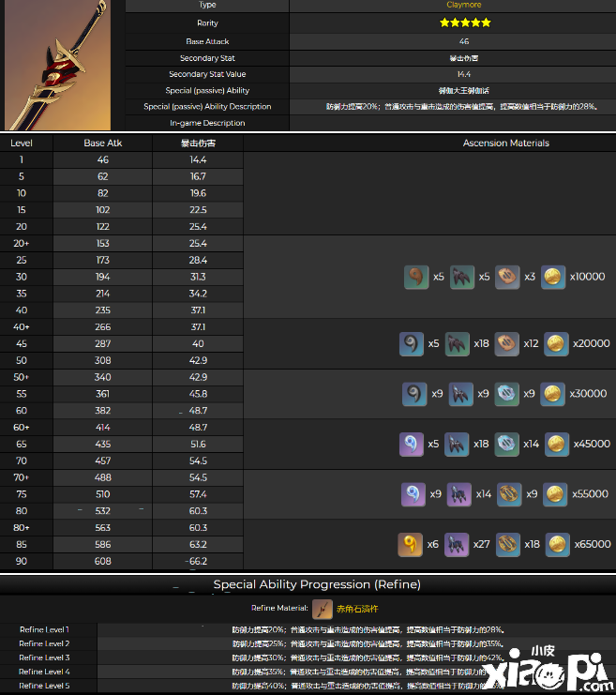Click the gold curl material icon labeled x6
Viewport: 616px width, 695px height.
[x=410, y=544]
